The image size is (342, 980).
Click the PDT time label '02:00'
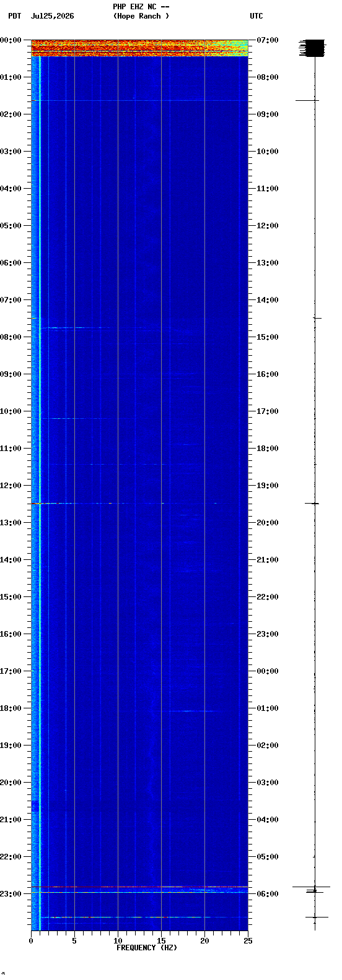tap(11, 114)
